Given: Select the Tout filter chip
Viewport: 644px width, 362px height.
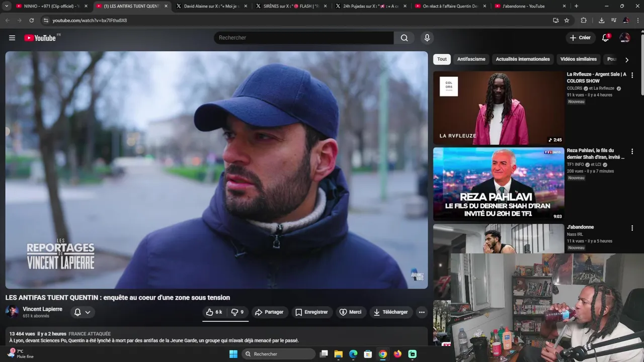Looking at the screenshot, I should coord(442,59).
